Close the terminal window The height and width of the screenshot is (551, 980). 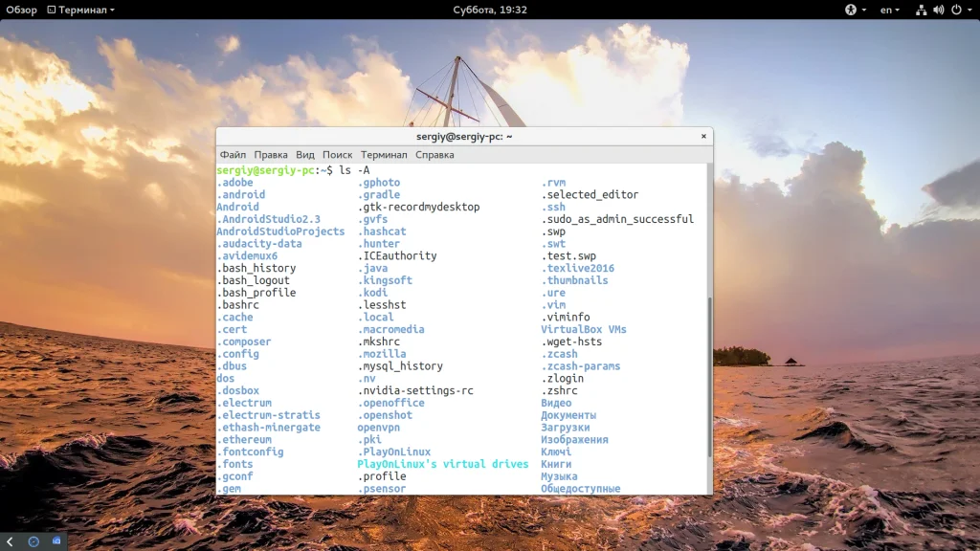point(703,137)
